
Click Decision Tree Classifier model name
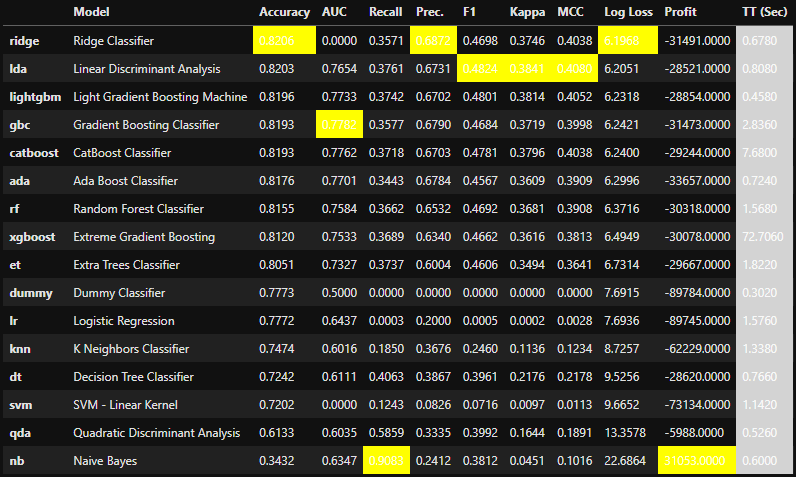(134, 377)
